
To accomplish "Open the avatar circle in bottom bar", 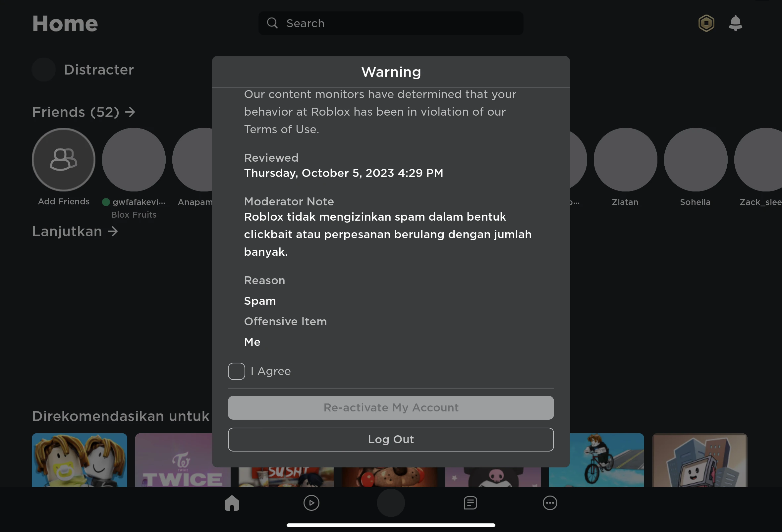I will click(391, 503).
